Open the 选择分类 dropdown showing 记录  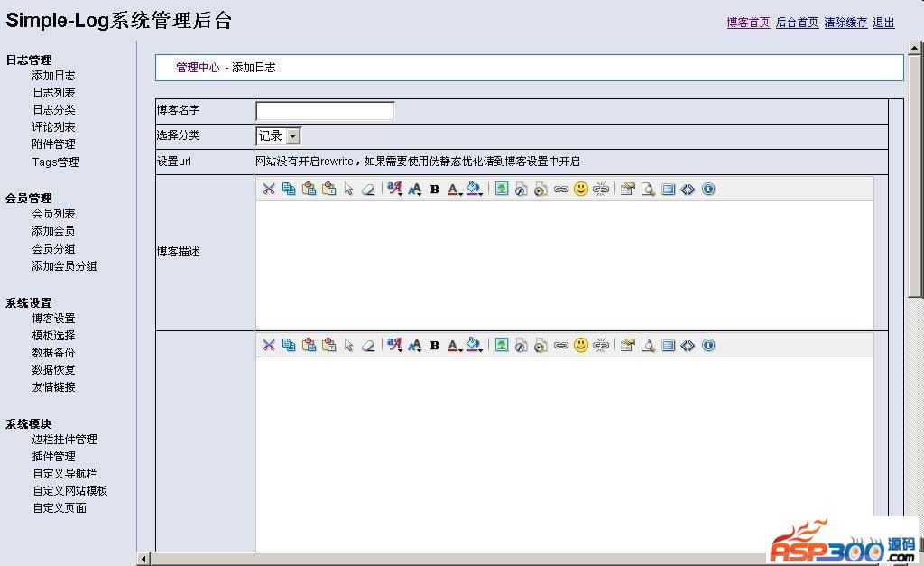[278, 135]
